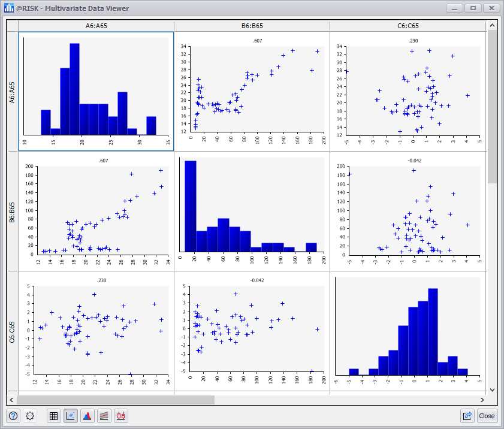Open the red box plot view
The image size is (504, 429).
[120, 415]
